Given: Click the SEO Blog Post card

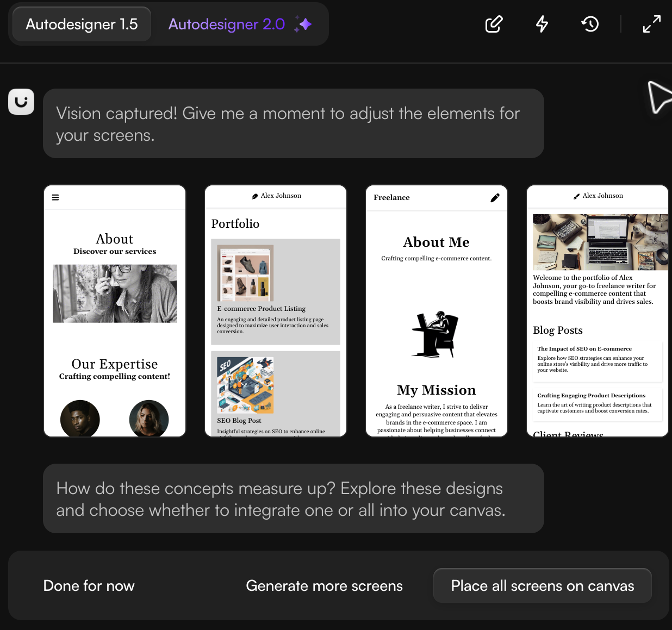Looking at the screenshot, I should click(276, 394).
